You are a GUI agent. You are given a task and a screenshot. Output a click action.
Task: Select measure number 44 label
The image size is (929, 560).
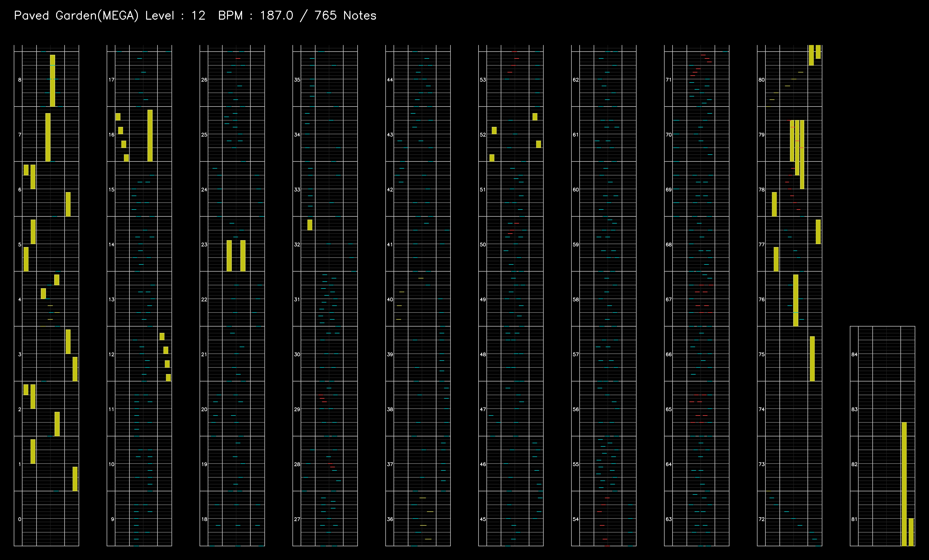pos(390,80)
